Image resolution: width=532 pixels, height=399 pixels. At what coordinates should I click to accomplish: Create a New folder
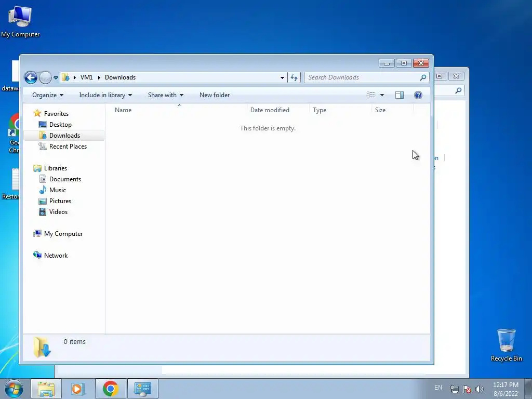(x=215, y=95)
